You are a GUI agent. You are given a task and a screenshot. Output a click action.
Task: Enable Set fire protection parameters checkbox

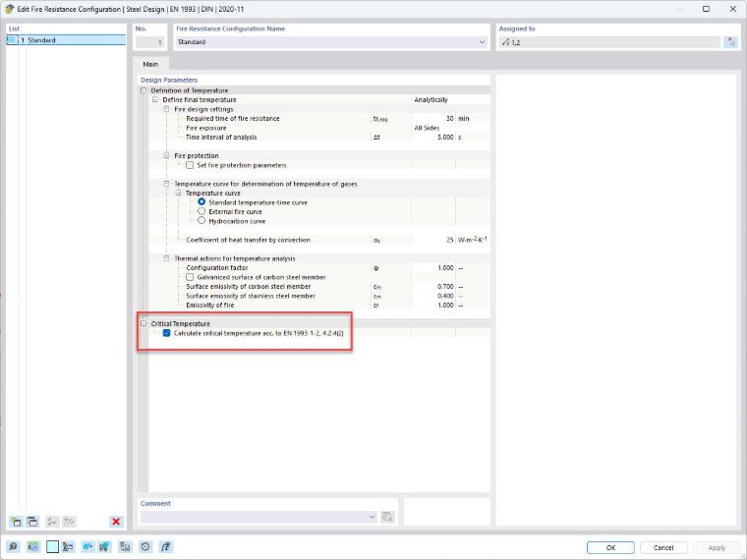coord(190,165)
